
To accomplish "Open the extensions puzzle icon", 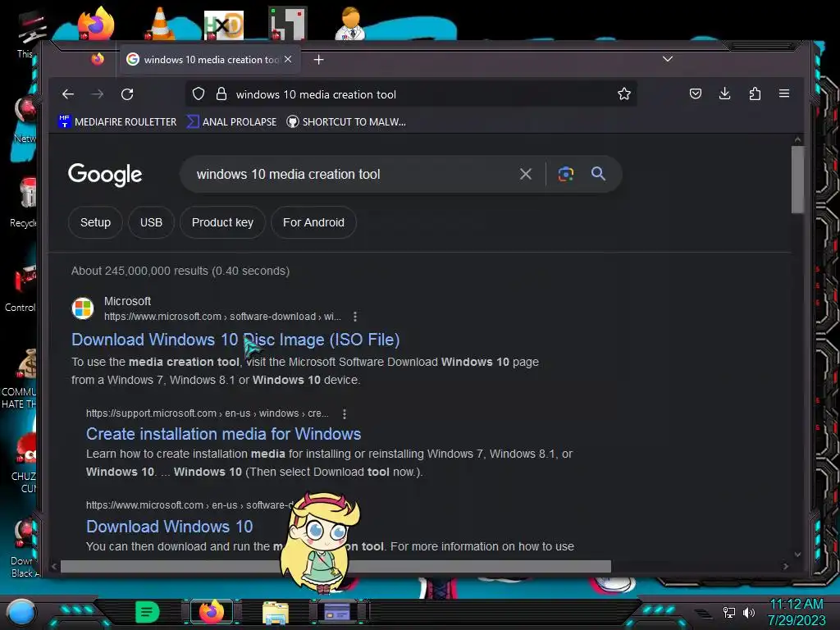I will tap(755, 94).
